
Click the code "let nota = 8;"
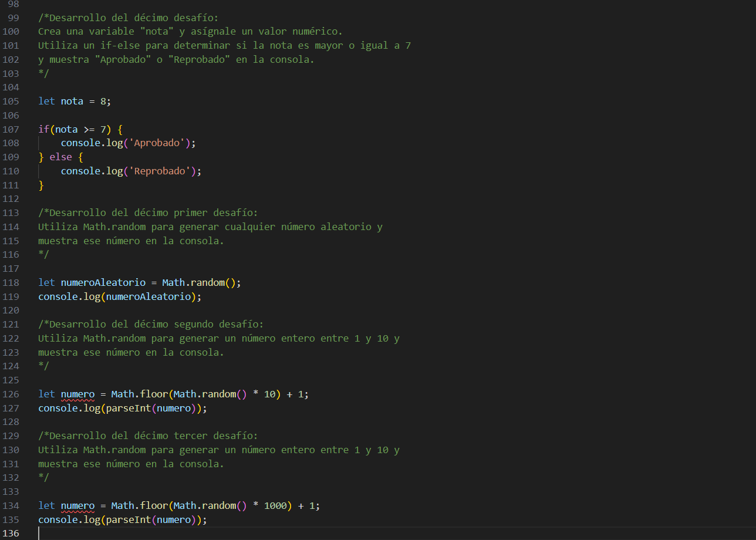[x=75, y=101]
